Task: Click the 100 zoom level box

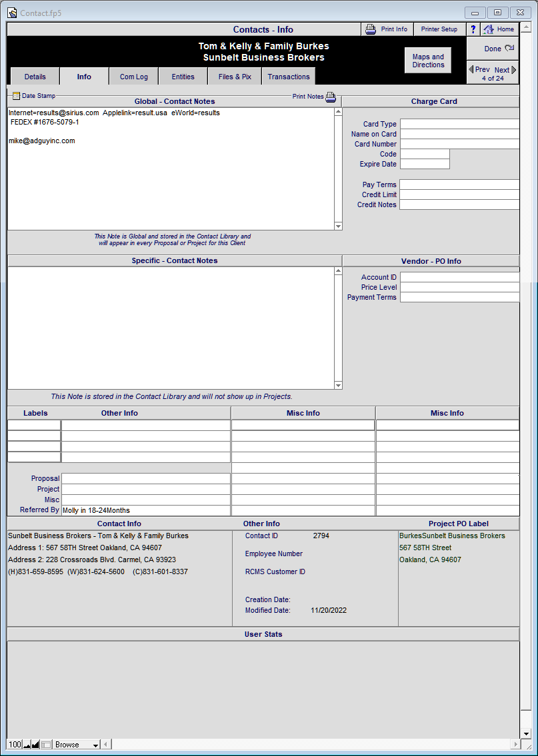Action: (x=15, y=745)
